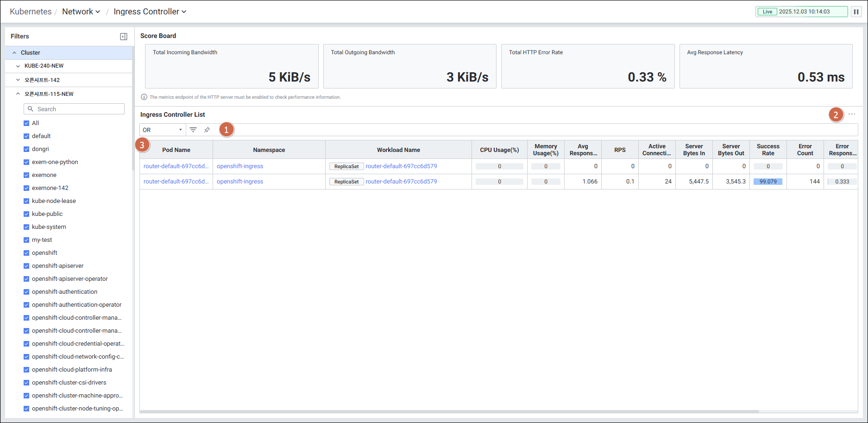Open the openshift-ingress namespace link in first row
The width and height of the screenshot is (868, 423).
240,166
